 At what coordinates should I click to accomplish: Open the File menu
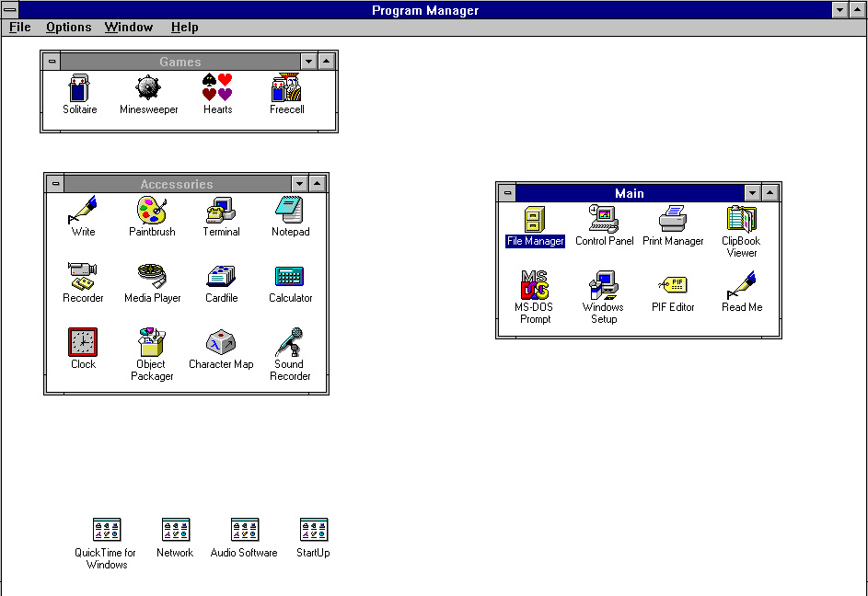click(20, 27)
